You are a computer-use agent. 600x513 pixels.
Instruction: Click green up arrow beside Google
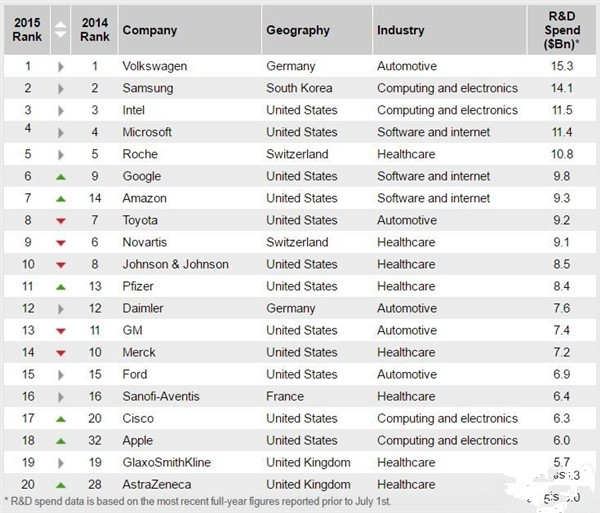[61, 176]
